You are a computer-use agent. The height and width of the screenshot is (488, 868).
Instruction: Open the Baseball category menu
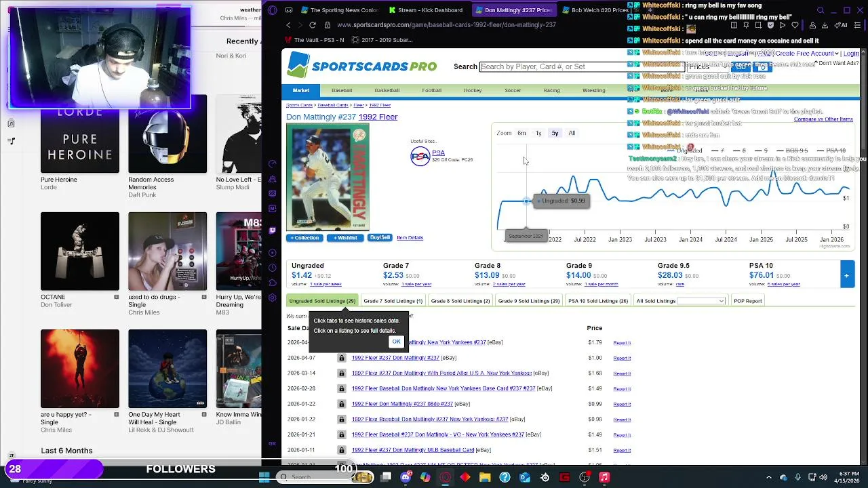pos(342,90)
